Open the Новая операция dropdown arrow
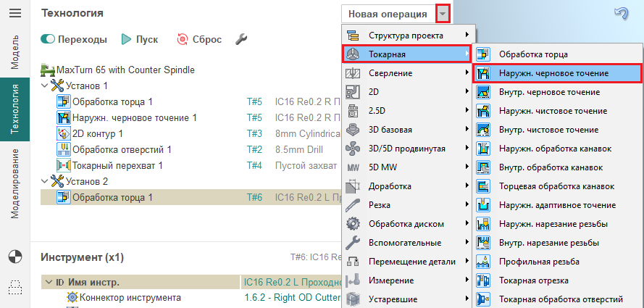The height and width of the screenshot is (308, 644). point(443,14)
